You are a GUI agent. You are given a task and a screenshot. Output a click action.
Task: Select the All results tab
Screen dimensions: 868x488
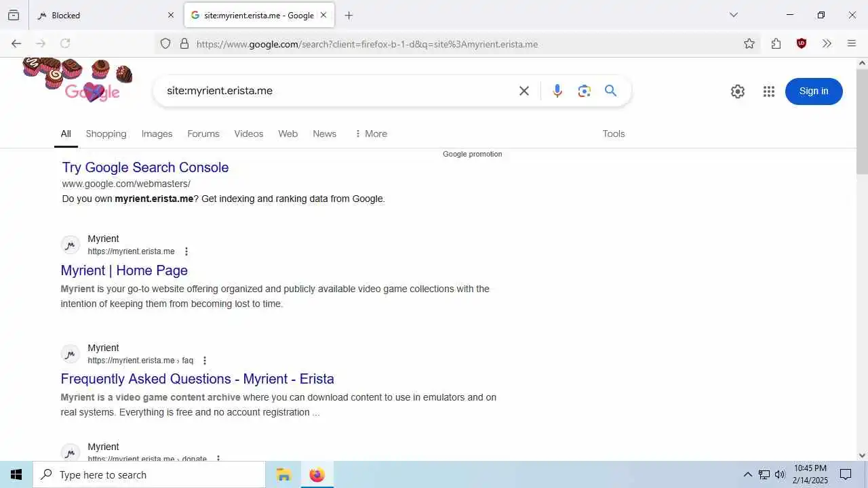tap(66, 134)
